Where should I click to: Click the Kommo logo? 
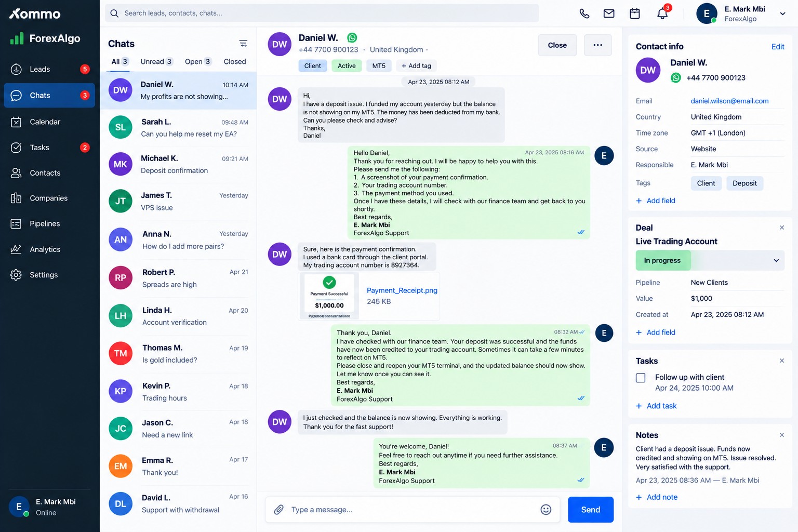coord(35,14)
